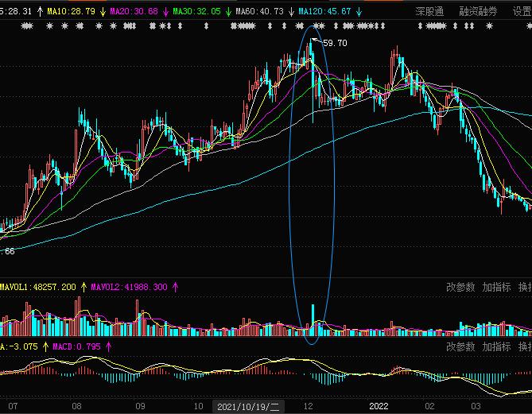The height and width of the screenshot is (414, 532).
Task: Click the up arrow after MAVOL2 value
Action: coord(175,287)
